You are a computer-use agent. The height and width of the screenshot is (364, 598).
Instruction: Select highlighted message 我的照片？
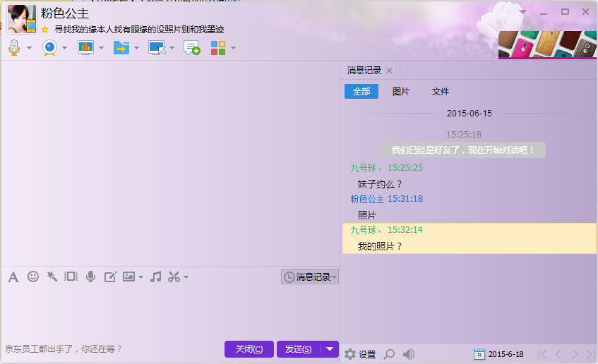tap(470, 238)
